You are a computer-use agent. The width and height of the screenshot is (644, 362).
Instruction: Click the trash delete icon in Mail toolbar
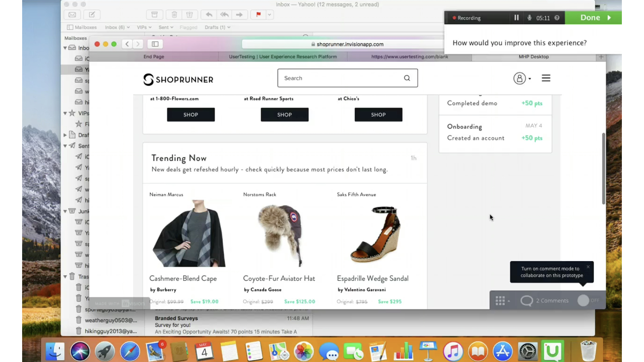click(174, 15)
